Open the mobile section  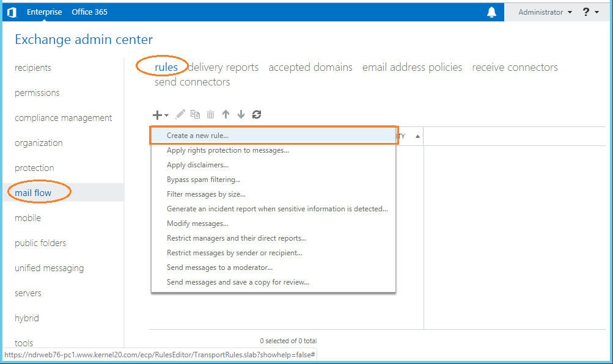tap(28, 218)
